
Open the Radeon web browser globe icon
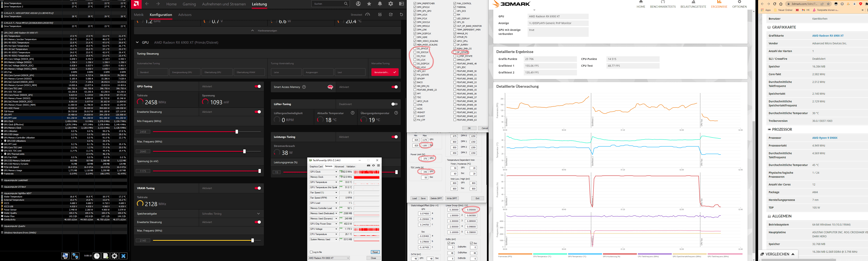point(358,4)
